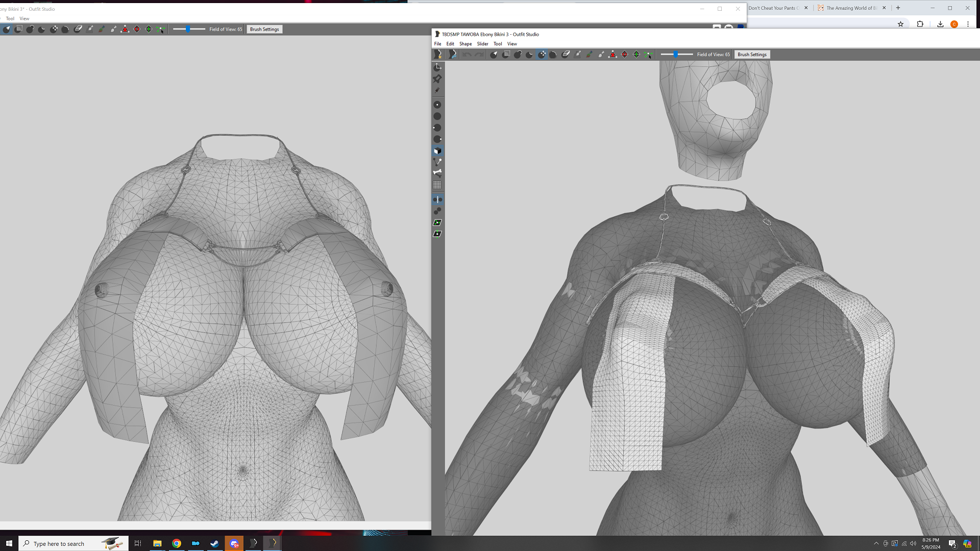This screenshot has width=980, height=551.
Task: Open Chrome extensions puzzle icon
Action: pos(920,24)
